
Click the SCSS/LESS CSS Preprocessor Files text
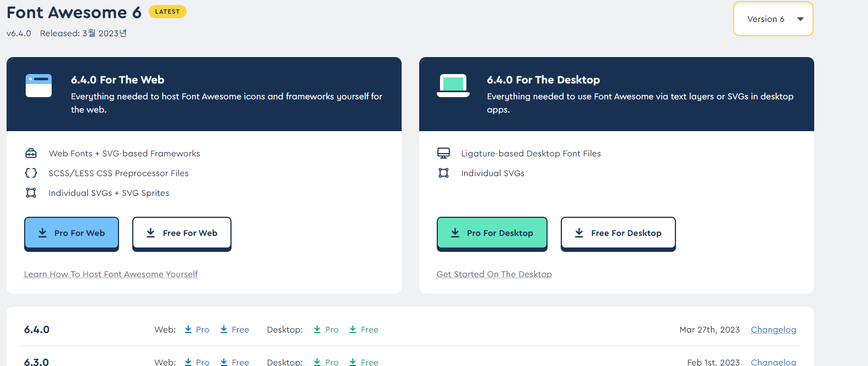click(119, 173)
